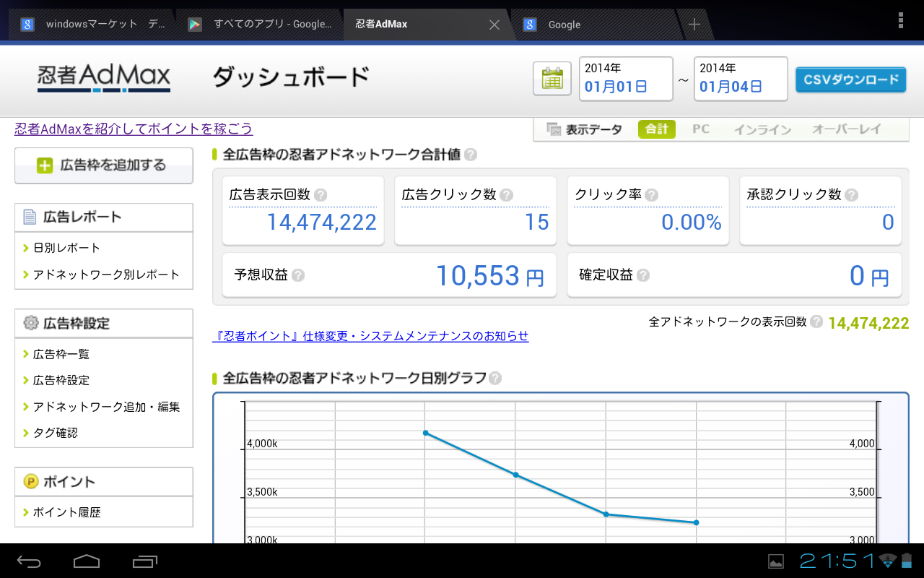Open a new browser tab with plus

[x=694, y=25]
